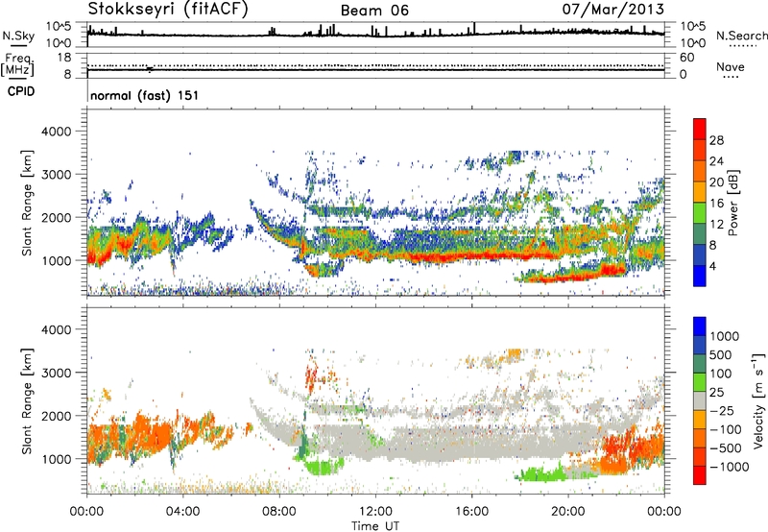Click the 'Velocity [m s-1]' color bar title
768x532 pixels.
pyautogui.click(x=758, y=401)
